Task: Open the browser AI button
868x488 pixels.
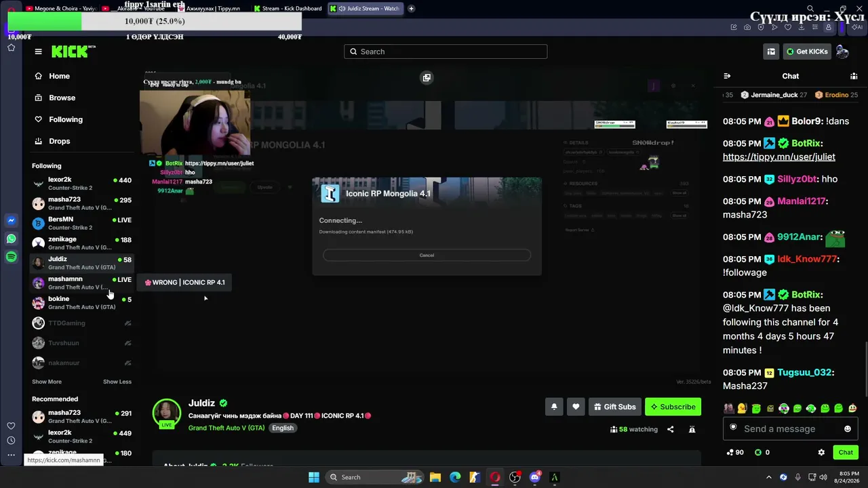Action: coord(857,27)
